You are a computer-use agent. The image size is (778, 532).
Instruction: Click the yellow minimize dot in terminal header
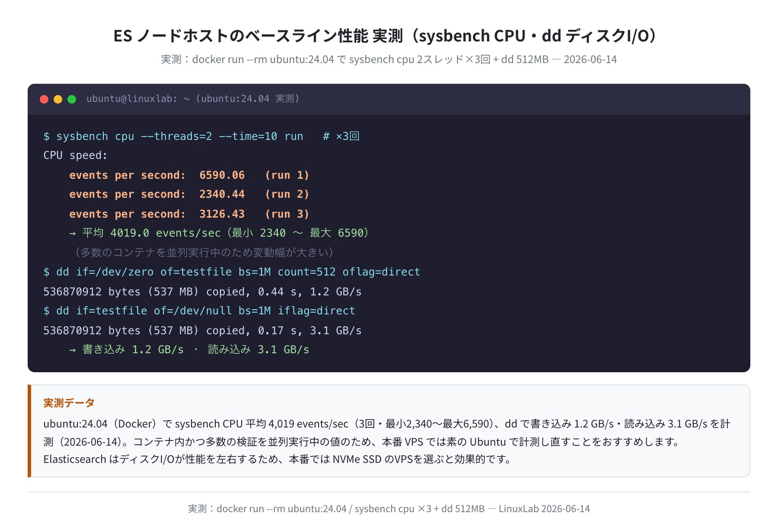[58, 99]
